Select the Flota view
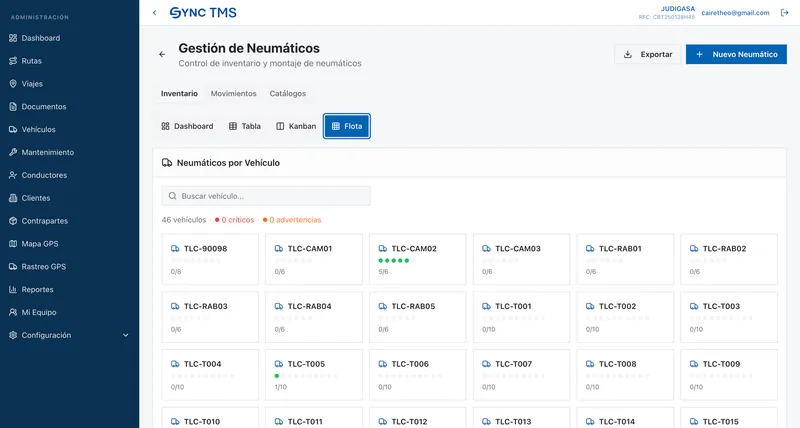The width and height of the screenshot is (800, 428). [347, 126]
